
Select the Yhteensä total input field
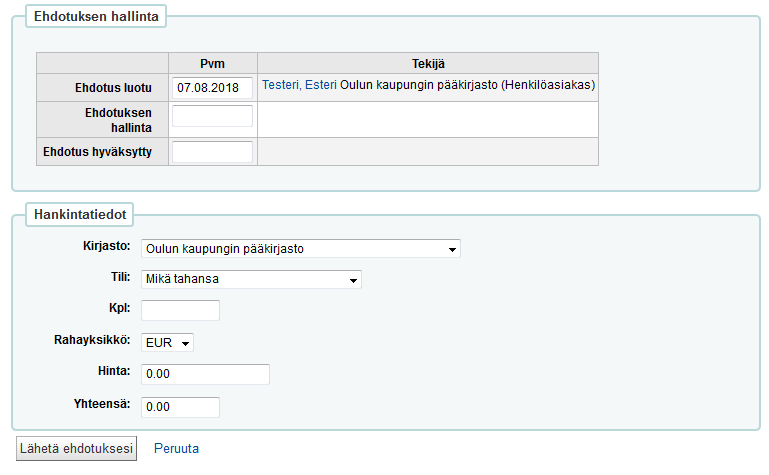(180, 407)
